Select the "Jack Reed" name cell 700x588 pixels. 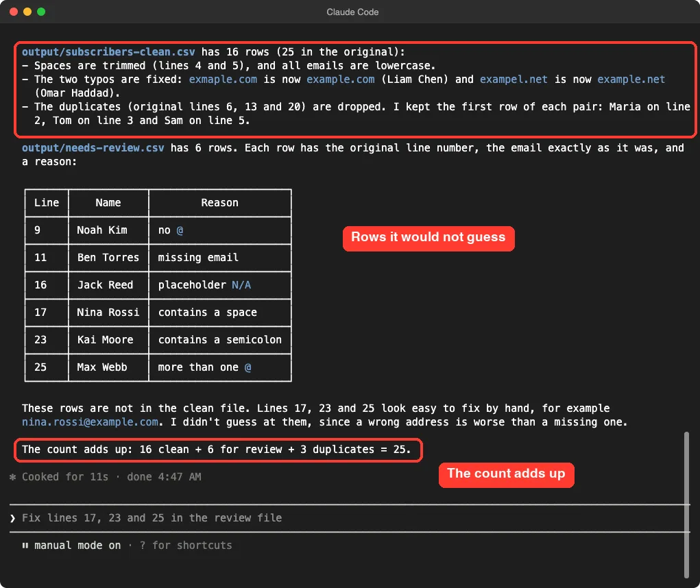coord(108,285)
